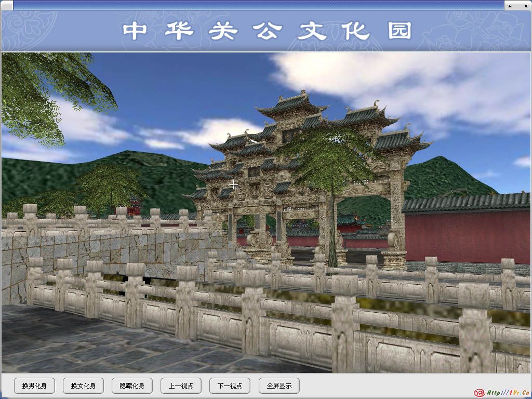Image resolution: width=532 pixels, height=399 pixels.
Task: Click the 中华关公文化园 title banner
Action: pyautogui.click(x=266, y=31)
